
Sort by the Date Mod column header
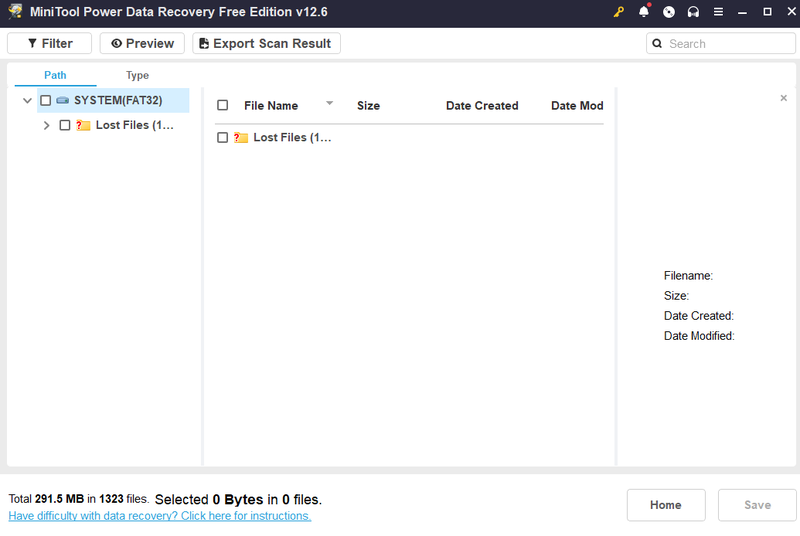(x=577, y=106)
